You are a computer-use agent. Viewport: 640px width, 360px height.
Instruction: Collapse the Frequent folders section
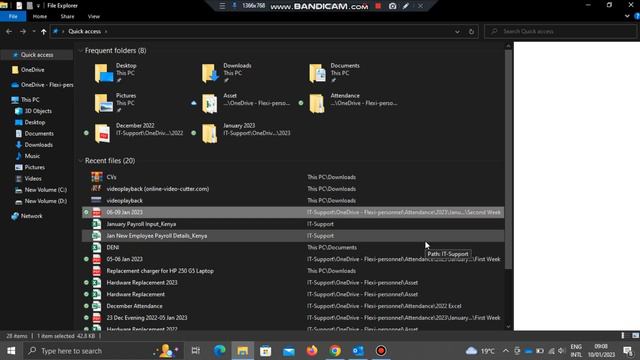pos(80,51)
